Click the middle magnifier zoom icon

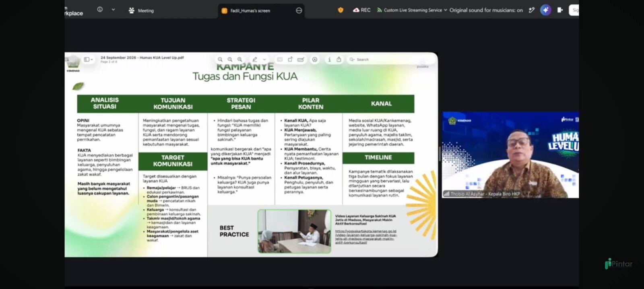(x=230, y=60)
